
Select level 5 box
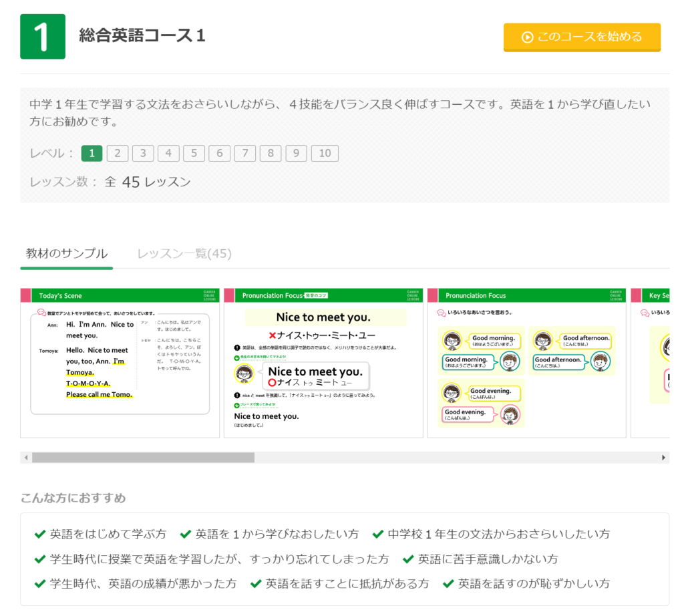click(x=194, y=154)
